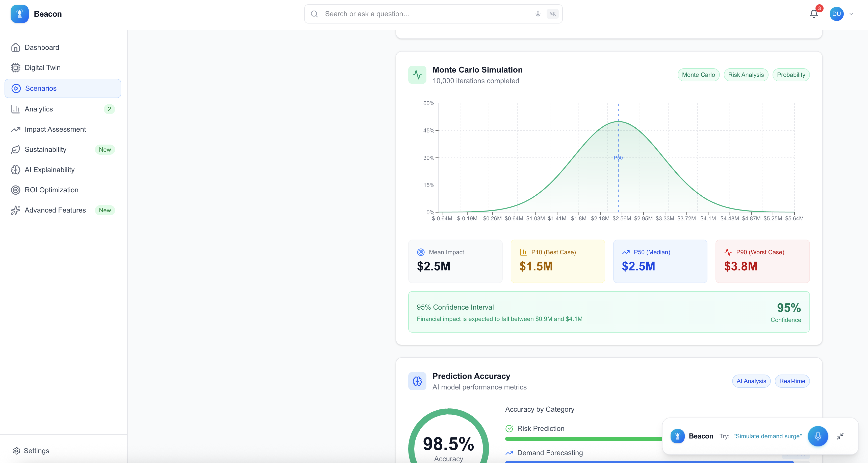Collapse the Beacon assistant widget
The height and width of the screenshot is (463, 868).
point(840,436)
